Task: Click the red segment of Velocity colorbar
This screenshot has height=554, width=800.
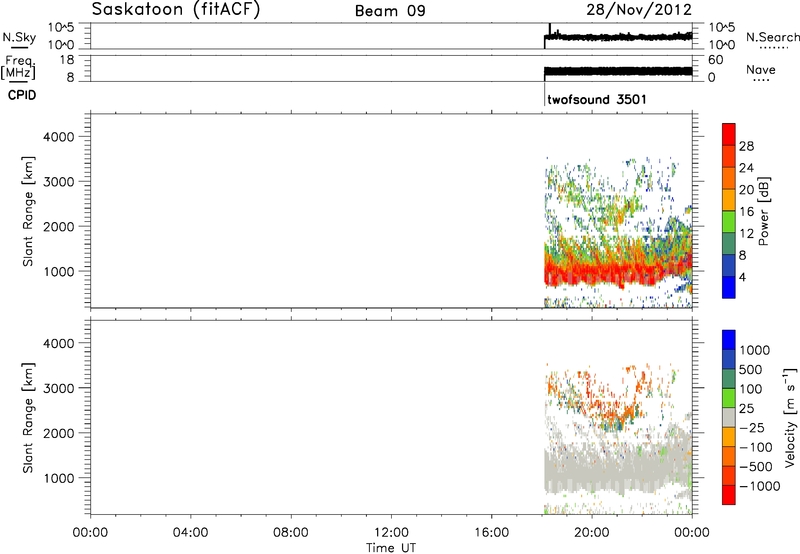Action: [729, 495]
